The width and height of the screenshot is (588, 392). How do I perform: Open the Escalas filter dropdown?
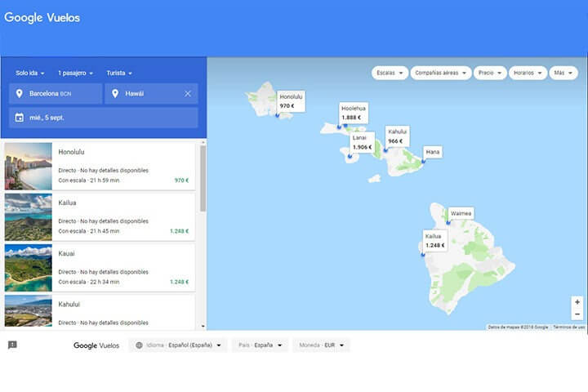(390, 73)
